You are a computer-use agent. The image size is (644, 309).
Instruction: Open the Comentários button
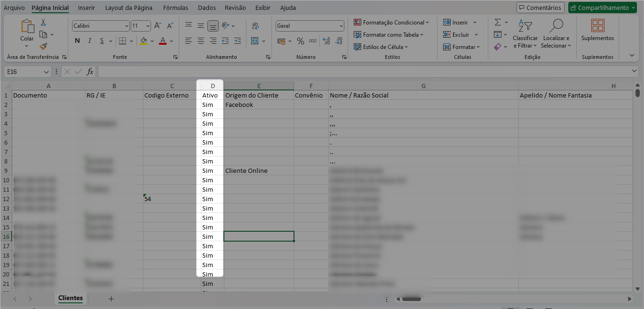tap(540, 8)
